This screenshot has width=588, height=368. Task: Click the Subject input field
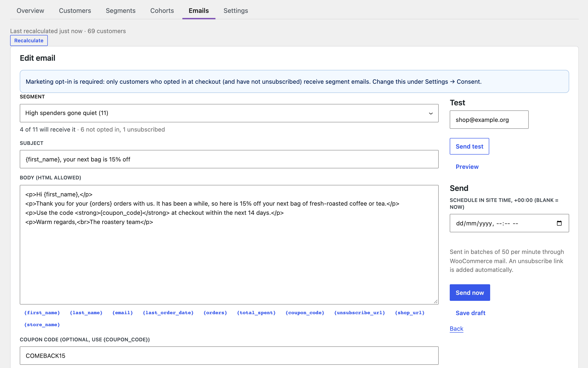[x=229, y=159]
